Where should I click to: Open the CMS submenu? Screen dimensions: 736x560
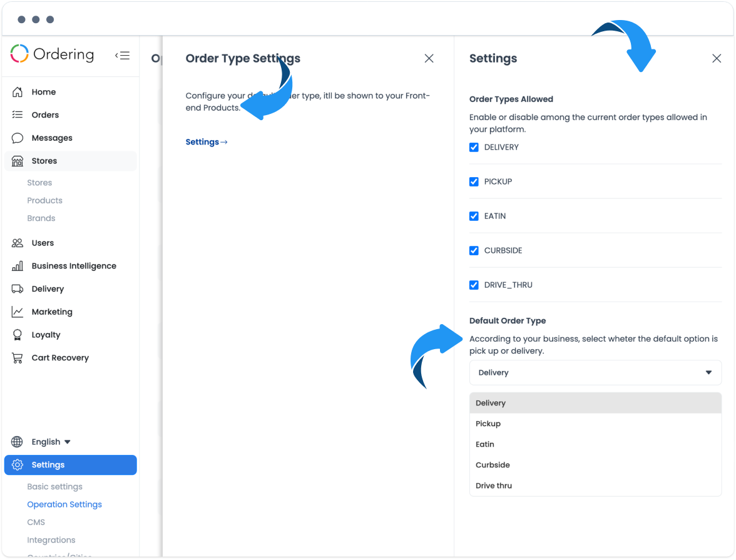click(36, 522)
